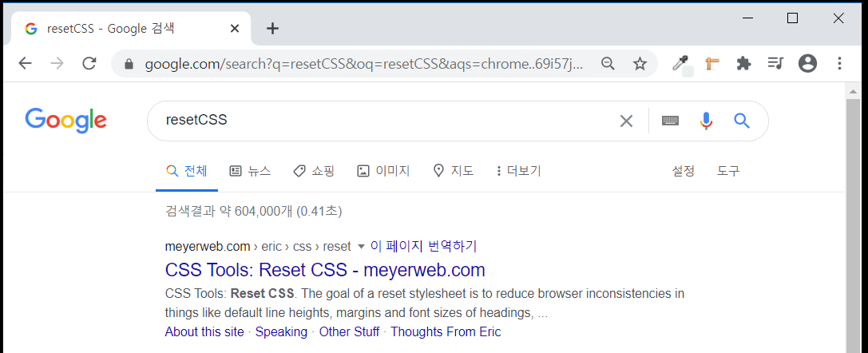Bookmark this page with the star icon
Image resolution: width=868 pixels, height=353 pixels.
(640, 64)
